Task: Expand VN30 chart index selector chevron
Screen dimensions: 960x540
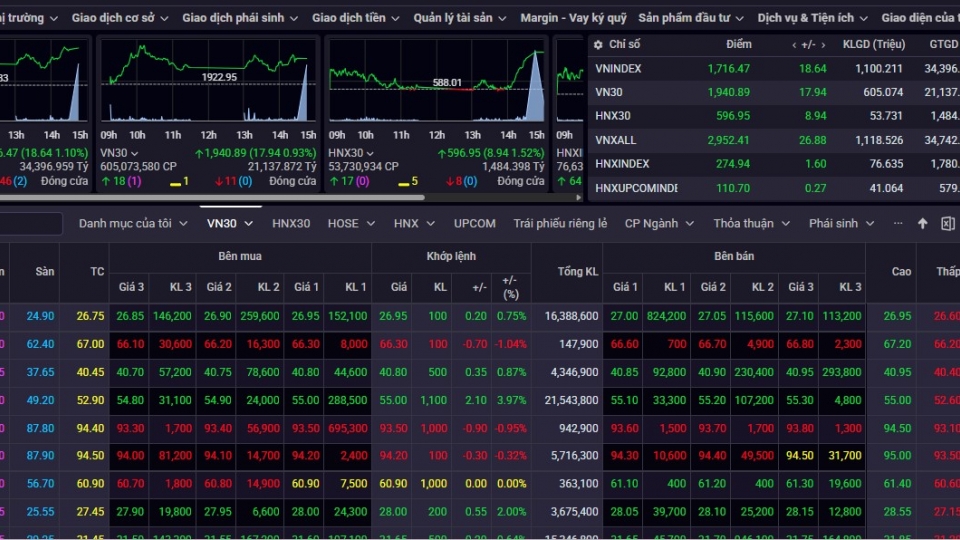Action: [x=135, y=153]
